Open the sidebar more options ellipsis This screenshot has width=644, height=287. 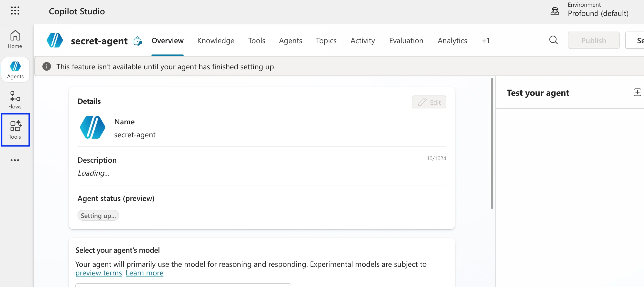tap(15, 160)
